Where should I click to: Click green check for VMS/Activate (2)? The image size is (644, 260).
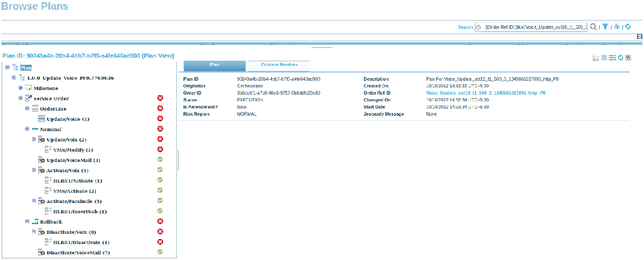coord(160,190)
